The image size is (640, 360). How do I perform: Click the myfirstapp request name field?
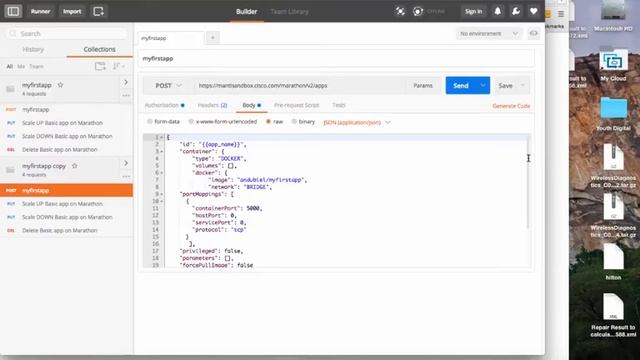(x=336, y=58)
